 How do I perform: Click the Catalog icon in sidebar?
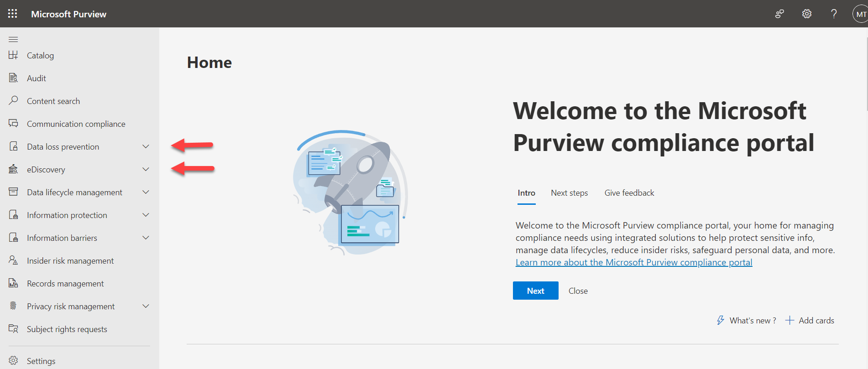click(13, 55)
